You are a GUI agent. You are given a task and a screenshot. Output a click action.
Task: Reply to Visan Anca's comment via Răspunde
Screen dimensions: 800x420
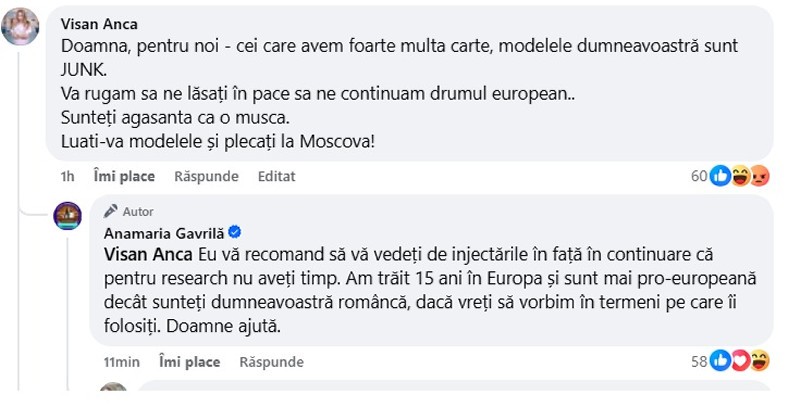[x=207, y=176]
